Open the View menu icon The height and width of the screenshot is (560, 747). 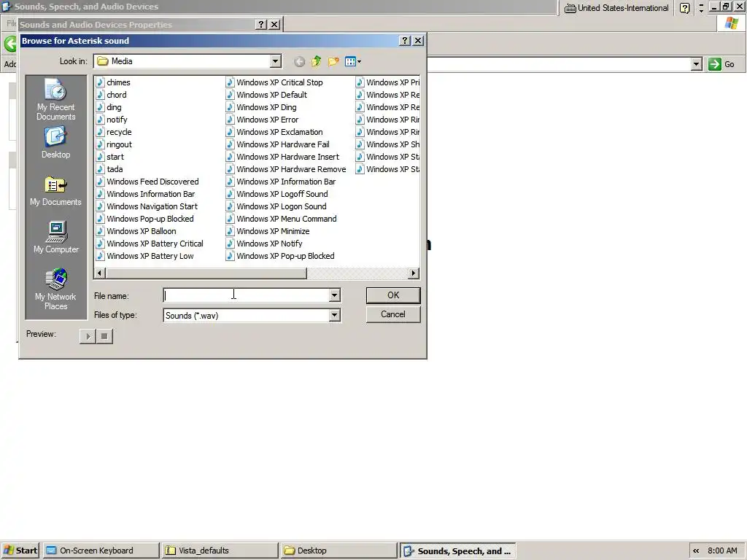352,61
